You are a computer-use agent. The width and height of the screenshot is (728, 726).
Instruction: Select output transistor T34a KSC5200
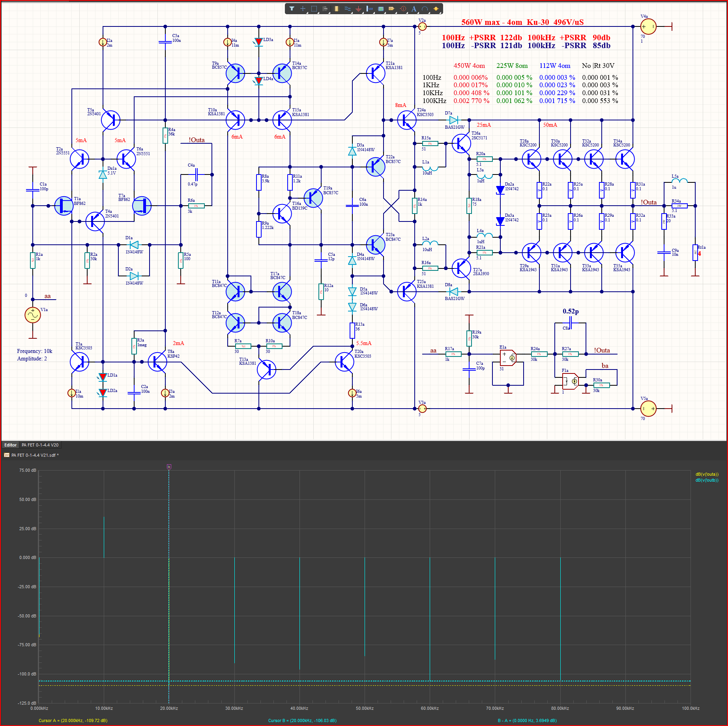[625, 159]
